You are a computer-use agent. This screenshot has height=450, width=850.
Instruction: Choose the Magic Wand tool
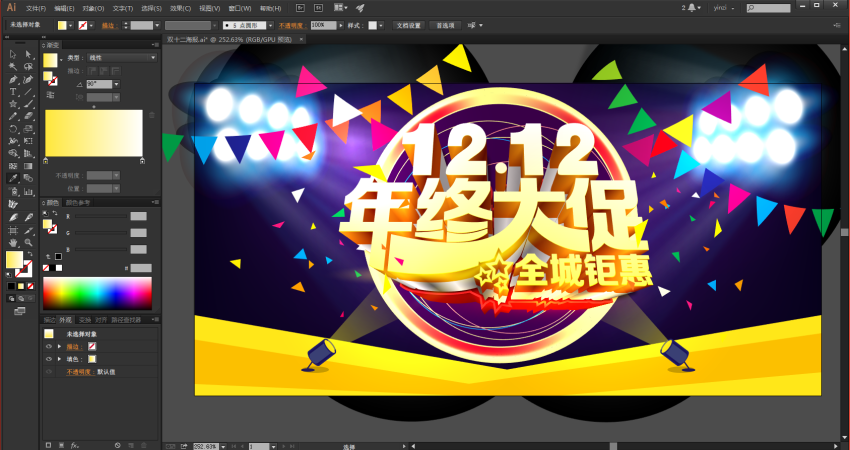click(13, 67)
